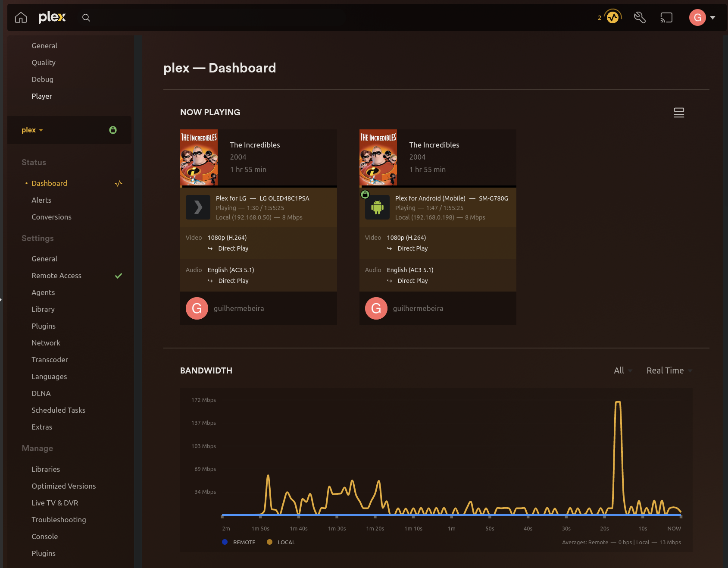Open Languages settings
This screenshot has width=728, height=568.
coord(49,377)
